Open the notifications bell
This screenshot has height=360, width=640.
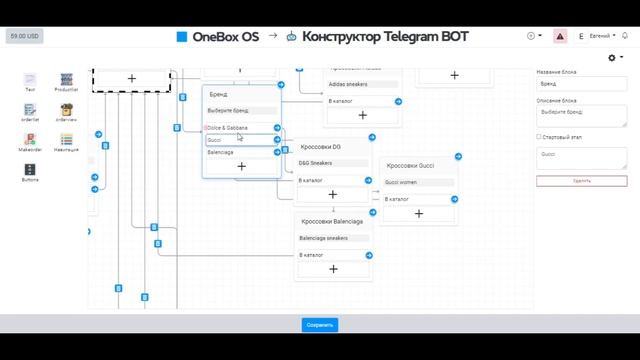pyautogui.click(x=625, y=36)
